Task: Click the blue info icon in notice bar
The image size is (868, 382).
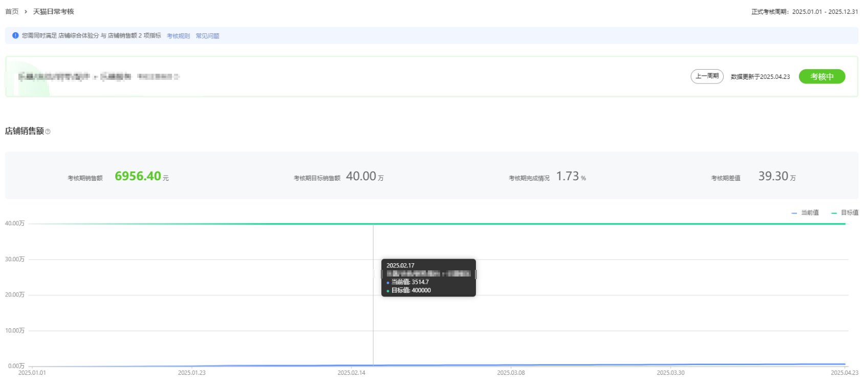Action: pyautogui.click(x=15, y=36)
